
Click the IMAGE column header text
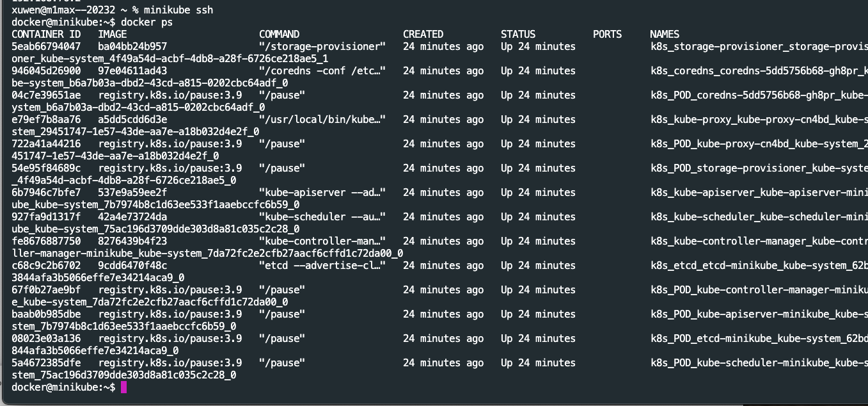pyautogui.click(x=113, y=34)
